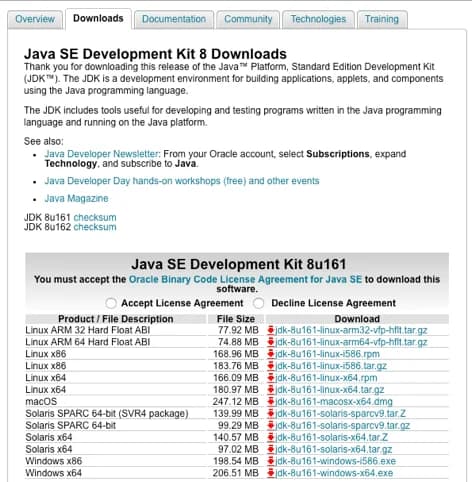The image size is (472, 482).
Task: Go to the Community tab
Action: [x=248, y=19]
